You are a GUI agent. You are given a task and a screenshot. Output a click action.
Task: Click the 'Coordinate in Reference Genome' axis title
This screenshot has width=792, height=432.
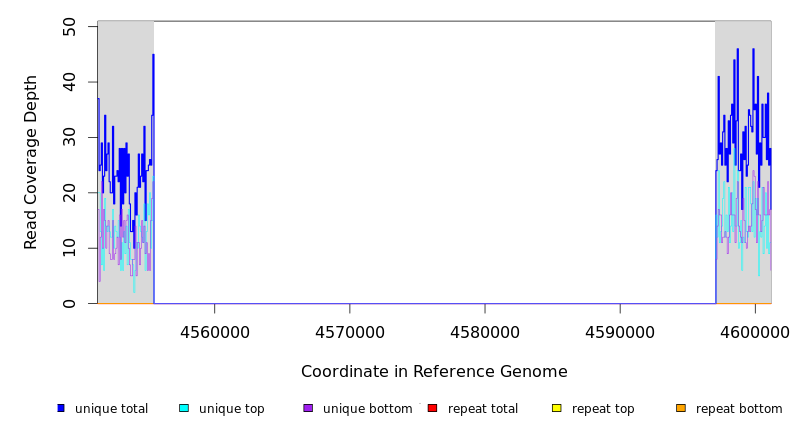(x=434, y=372)
